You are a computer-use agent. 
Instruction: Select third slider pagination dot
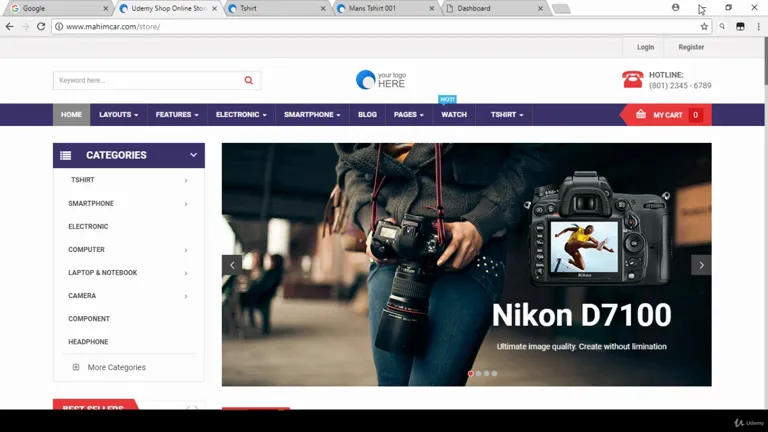point(486,373)
